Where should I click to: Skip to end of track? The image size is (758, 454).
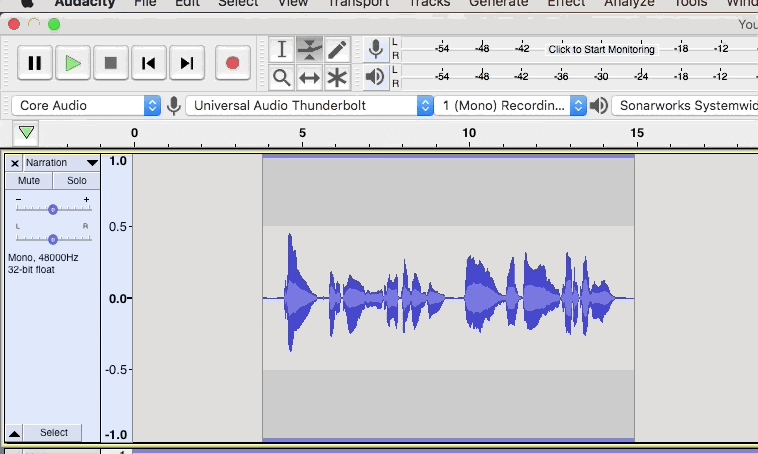click(x=186, y=63)
